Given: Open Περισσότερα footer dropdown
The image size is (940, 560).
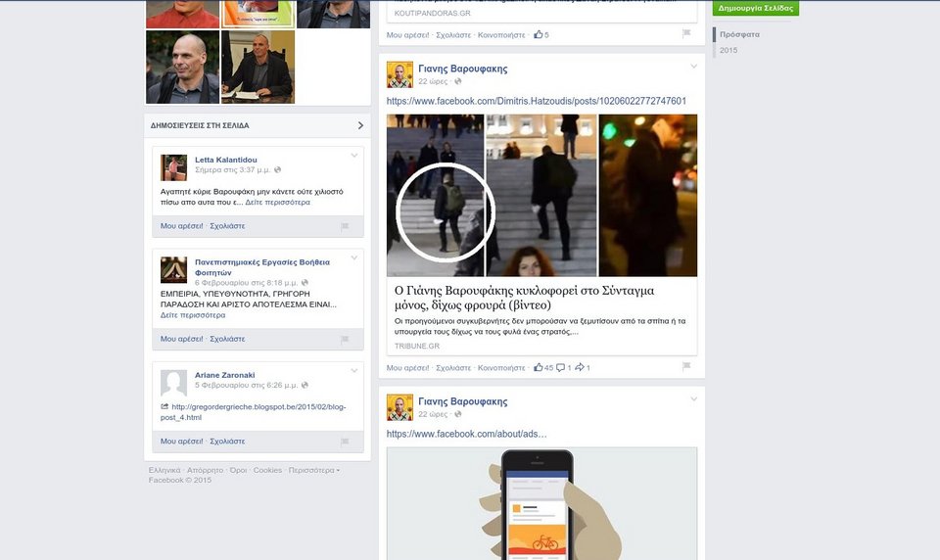Looking at the screenshot, I should point(314,470).
